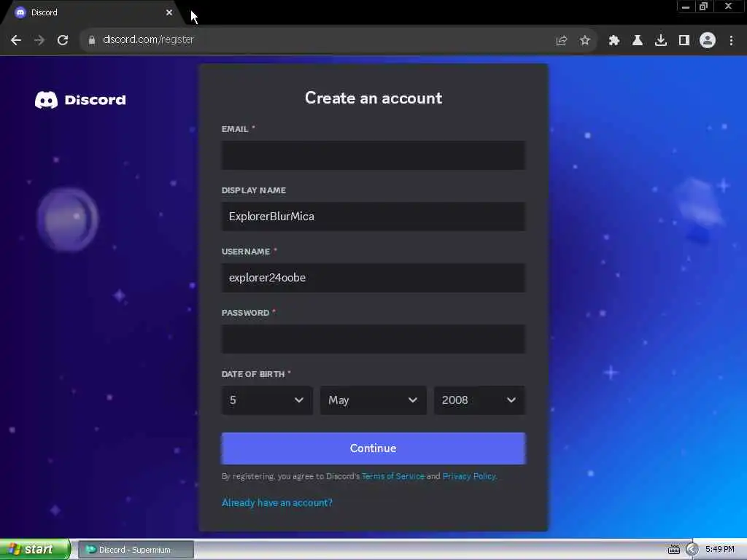Focus the Password input field
Image resolution: width=747 pixels, height=560 pixels.
pyautogui.click(x=373, y=339)
